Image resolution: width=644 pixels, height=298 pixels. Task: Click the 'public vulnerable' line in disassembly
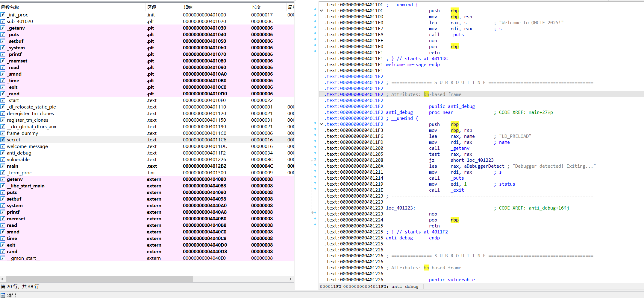pos(452,279)
